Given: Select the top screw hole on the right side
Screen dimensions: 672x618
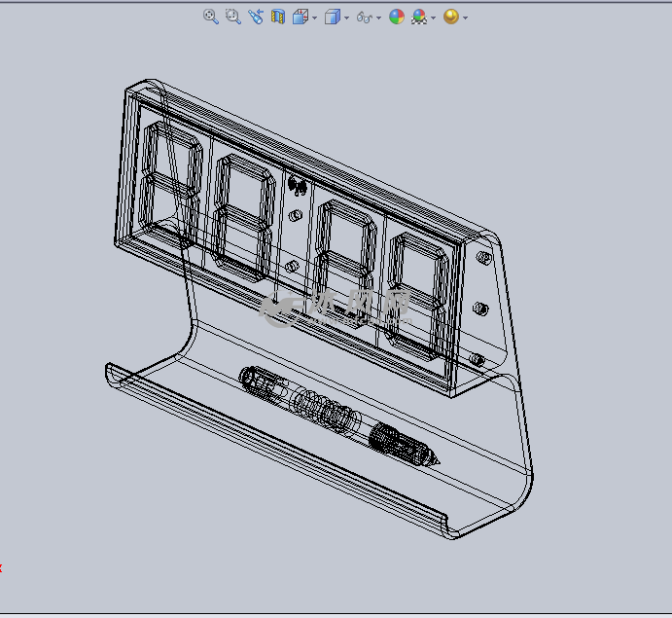Looking at the screenshot, I should coord(482,259).
